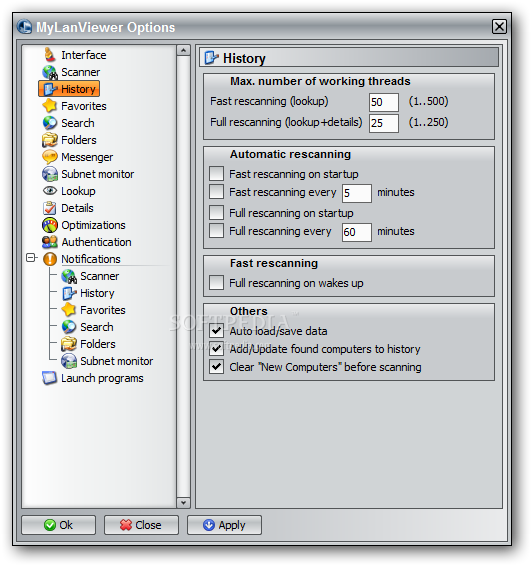Uncheck Add/Update found computers to history

[x=217, y=349]
